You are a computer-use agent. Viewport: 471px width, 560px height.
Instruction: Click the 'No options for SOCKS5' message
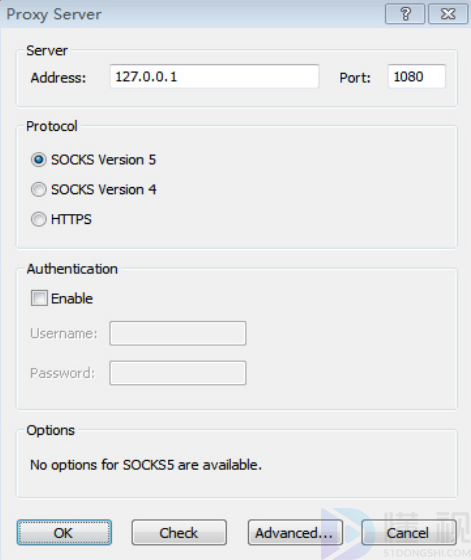[146, 465]
